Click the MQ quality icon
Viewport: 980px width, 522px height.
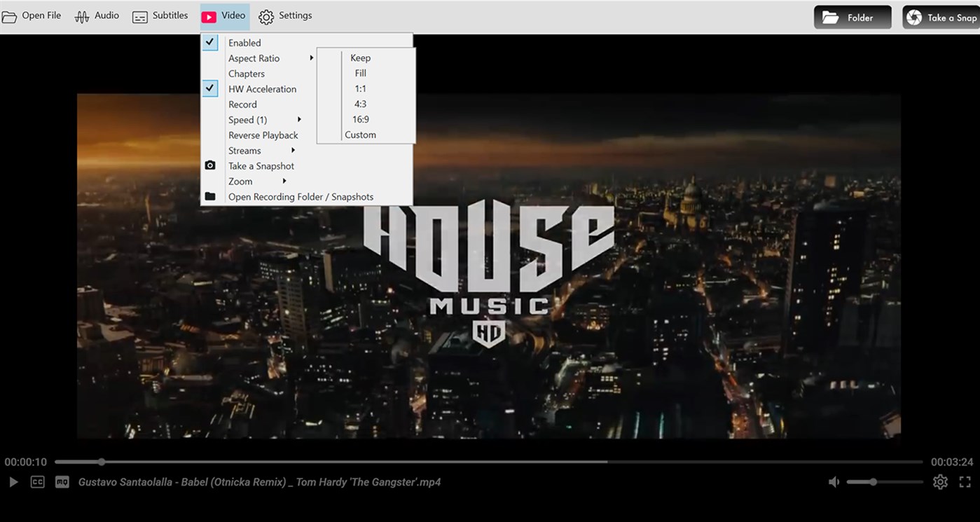(60, 481)
